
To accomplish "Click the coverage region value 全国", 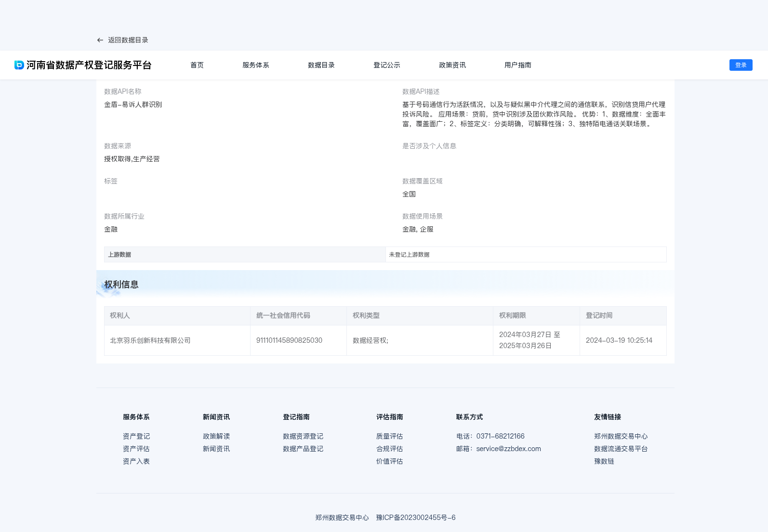I will click(409, 194).
